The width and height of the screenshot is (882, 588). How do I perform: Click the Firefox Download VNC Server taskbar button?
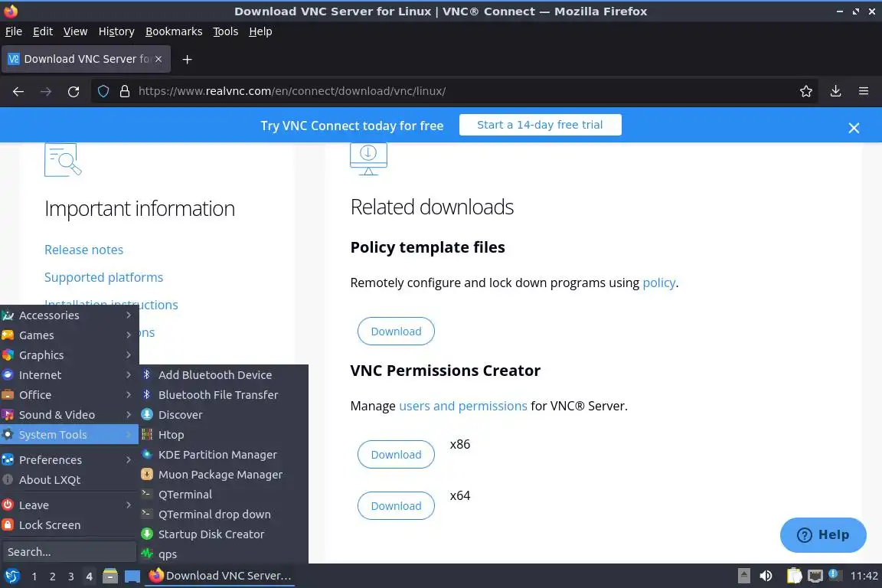click(x=220, y=576)
